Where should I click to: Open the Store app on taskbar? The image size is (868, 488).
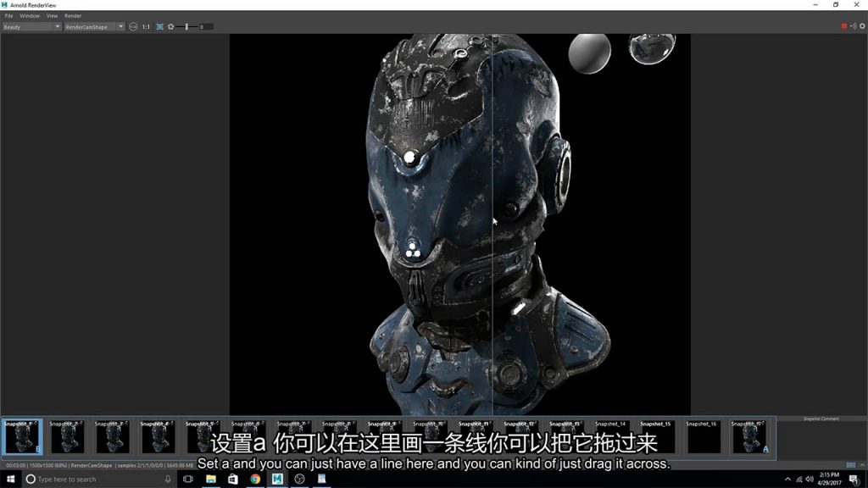coord(233,480)
